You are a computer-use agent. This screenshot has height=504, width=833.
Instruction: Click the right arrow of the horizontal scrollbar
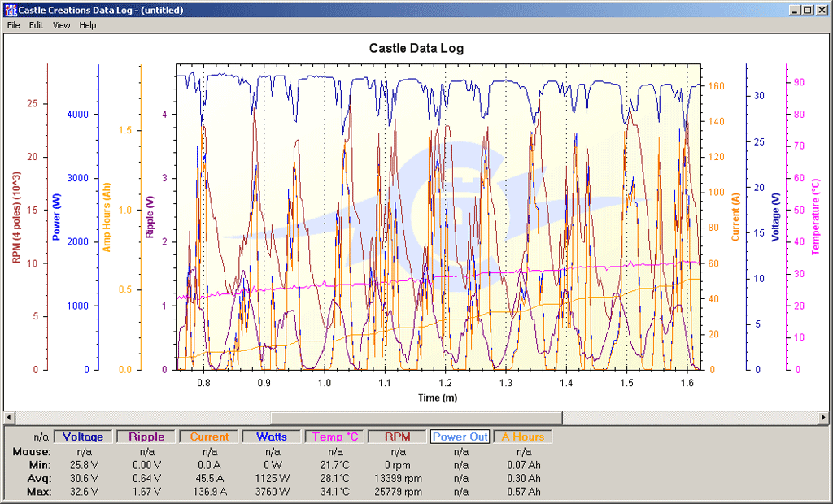click(823, 418)
